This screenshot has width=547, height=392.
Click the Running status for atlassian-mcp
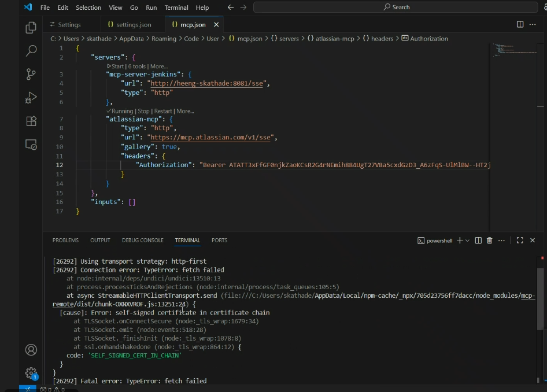coord(120,111)
